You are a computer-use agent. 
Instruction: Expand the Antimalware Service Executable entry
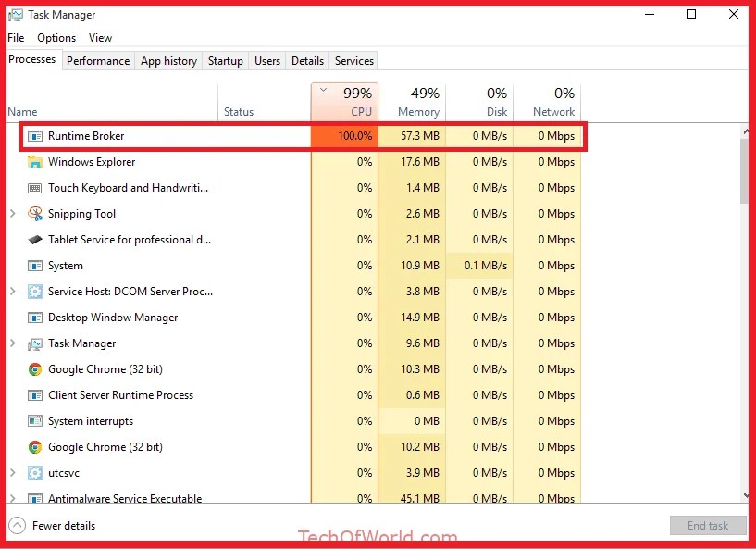11,498
